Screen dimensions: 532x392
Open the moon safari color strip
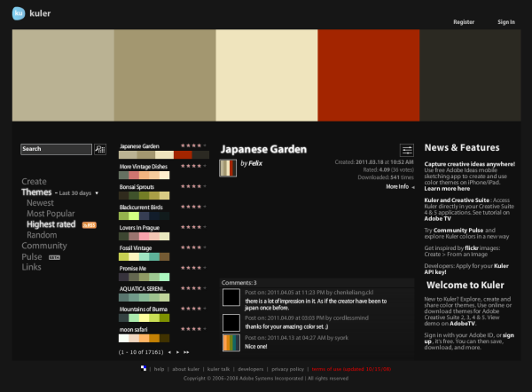tap(144, 339)
